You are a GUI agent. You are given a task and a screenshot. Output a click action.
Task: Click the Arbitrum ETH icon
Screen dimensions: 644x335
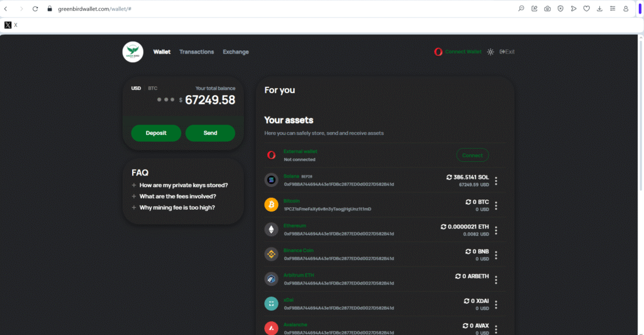[x=271, y=278]
